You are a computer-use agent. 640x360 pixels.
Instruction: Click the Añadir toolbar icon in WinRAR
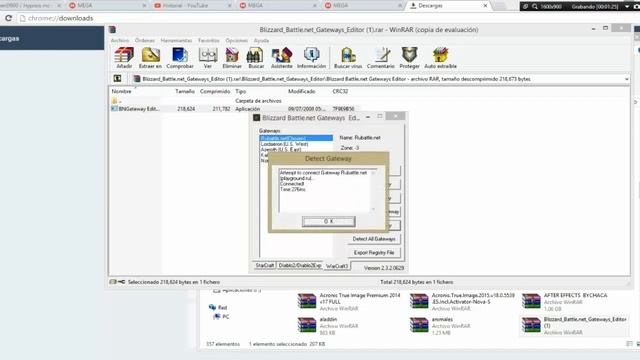(124, 58)
